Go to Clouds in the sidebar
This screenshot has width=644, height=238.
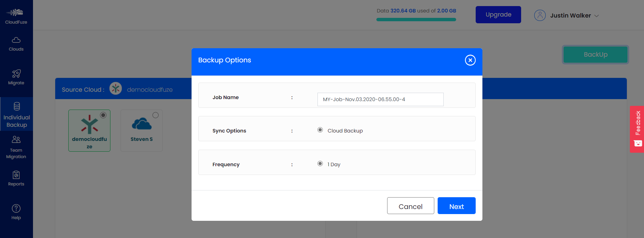coord(16,44)
